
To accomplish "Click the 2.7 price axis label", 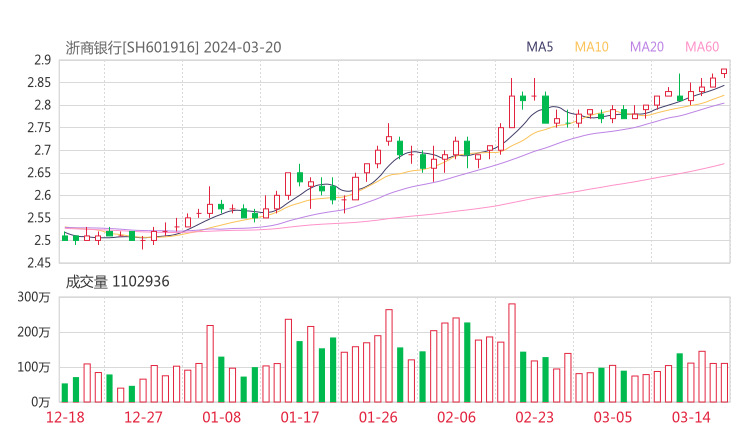I will click(42, 150).
